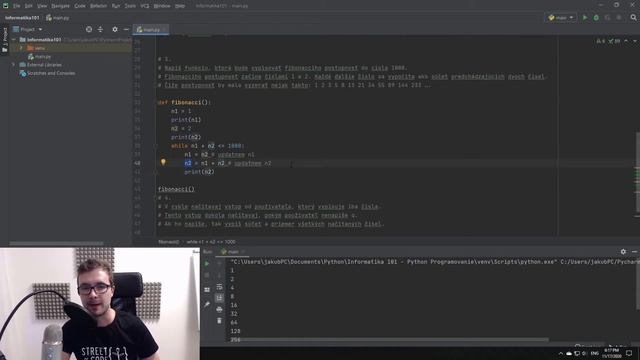640x360 pixels.
Task: Collapse the Informatika101 root folder
Action: pyautogui.click(x=14, y=40)
